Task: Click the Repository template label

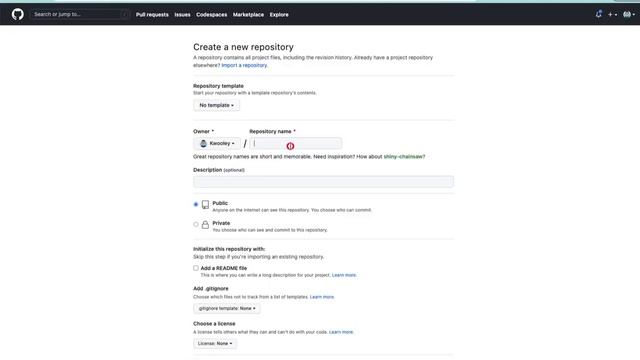Action: tap(218, 86)
